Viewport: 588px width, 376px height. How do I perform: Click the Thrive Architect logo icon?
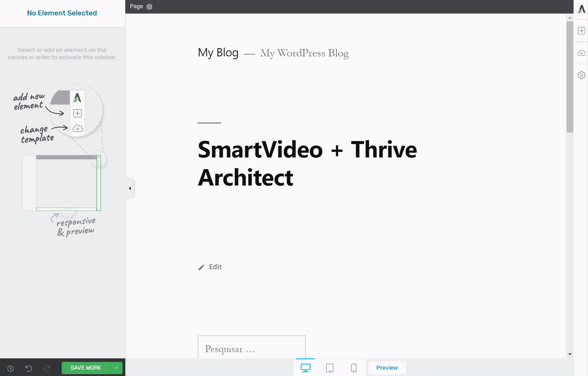[581, 9]
